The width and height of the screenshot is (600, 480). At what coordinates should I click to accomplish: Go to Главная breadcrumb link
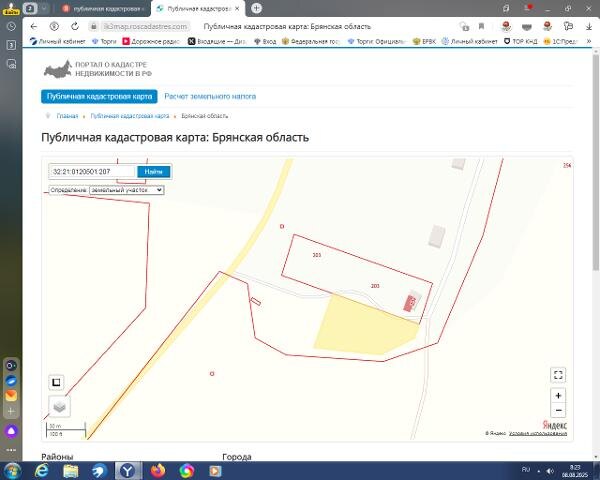(67, 116)
